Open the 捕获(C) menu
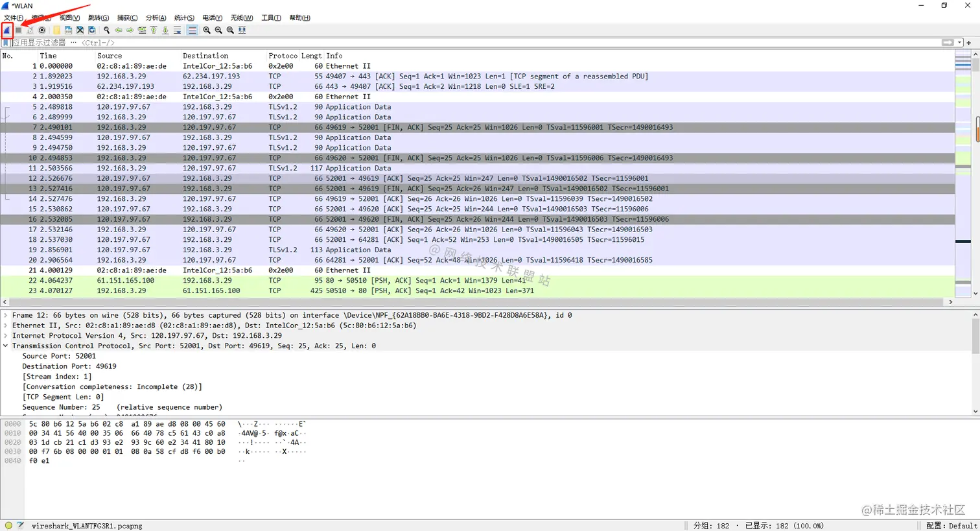 pyautogui.click(x=127, y=18)
